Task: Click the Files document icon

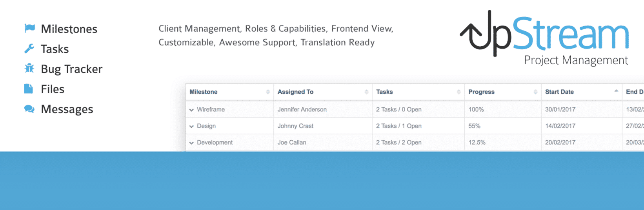Action: [x=29, y=89]
